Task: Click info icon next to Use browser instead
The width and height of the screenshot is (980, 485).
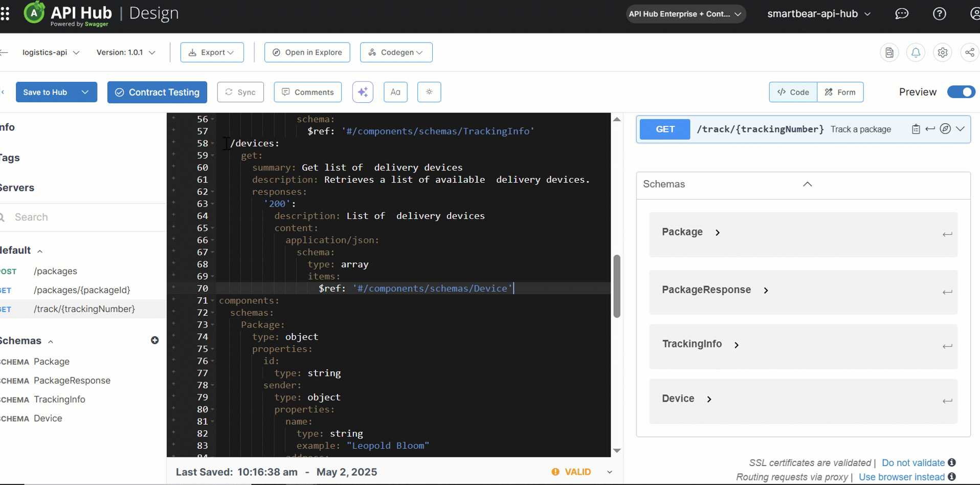Action: [951, 477]
